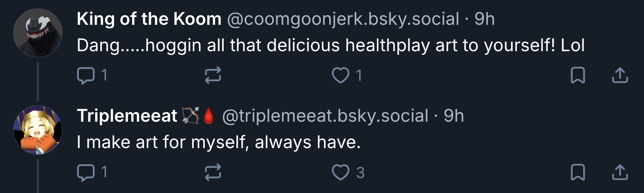Open King of the Koom's avatar

click(38, 33)
